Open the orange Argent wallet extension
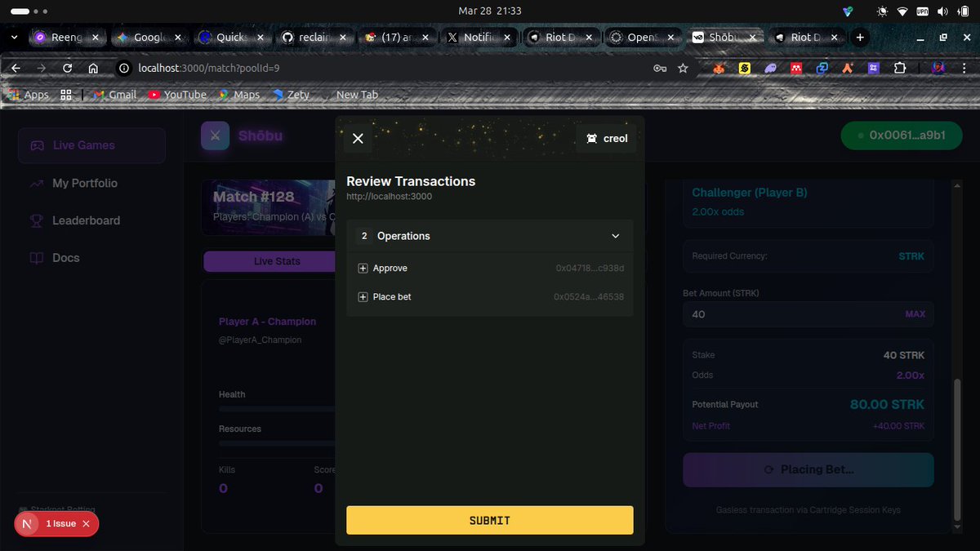Screen dimensions: 980x551 tap(848, 69)
